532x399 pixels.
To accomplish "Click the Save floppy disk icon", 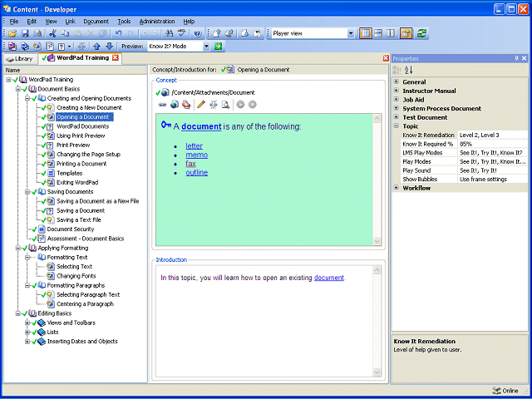I will point(25,33).
